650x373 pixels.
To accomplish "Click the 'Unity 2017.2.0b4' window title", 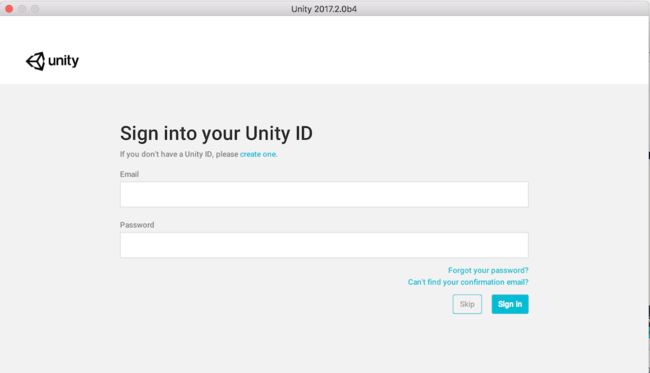I will click(x=324, y=9).
